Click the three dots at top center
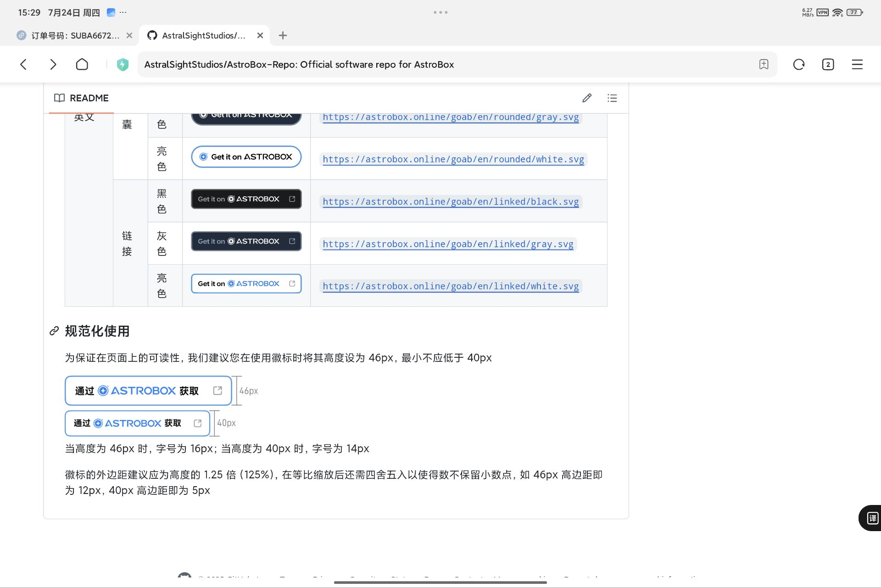The width and height of the screenshot is (881, 588). pos(440,12)
